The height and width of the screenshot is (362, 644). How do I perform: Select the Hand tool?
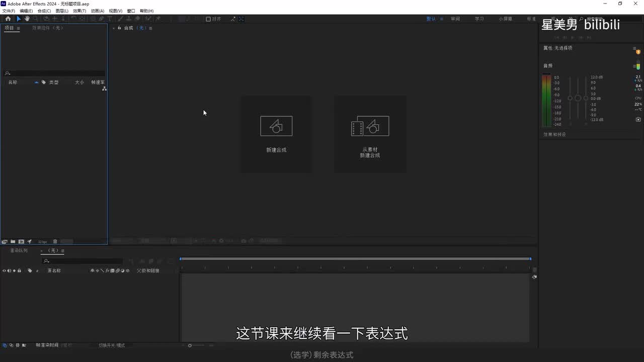(x=27, y=19)
